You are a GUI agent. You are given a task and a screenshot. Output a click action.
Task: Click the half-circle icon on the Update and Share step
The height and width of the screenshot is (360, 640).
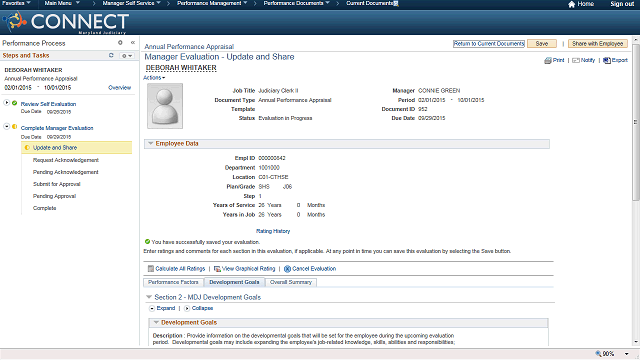27,148
